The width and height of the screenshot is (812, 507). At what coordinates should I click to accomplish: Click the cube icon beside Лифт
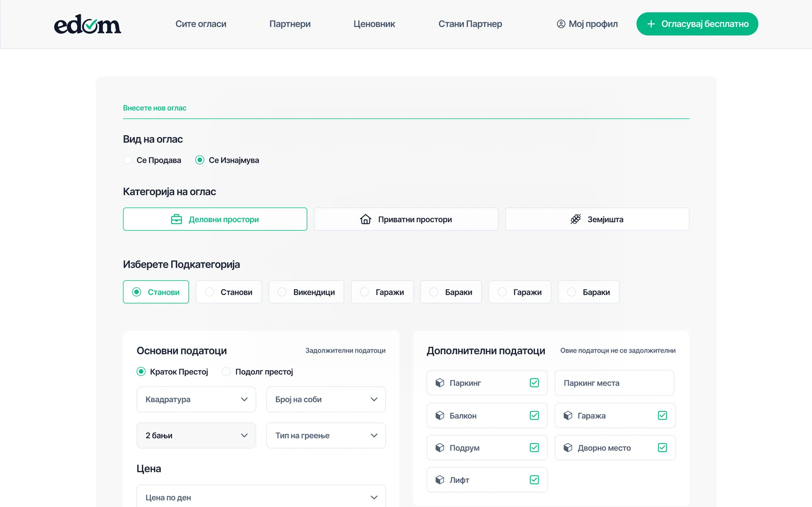(440, 480)
